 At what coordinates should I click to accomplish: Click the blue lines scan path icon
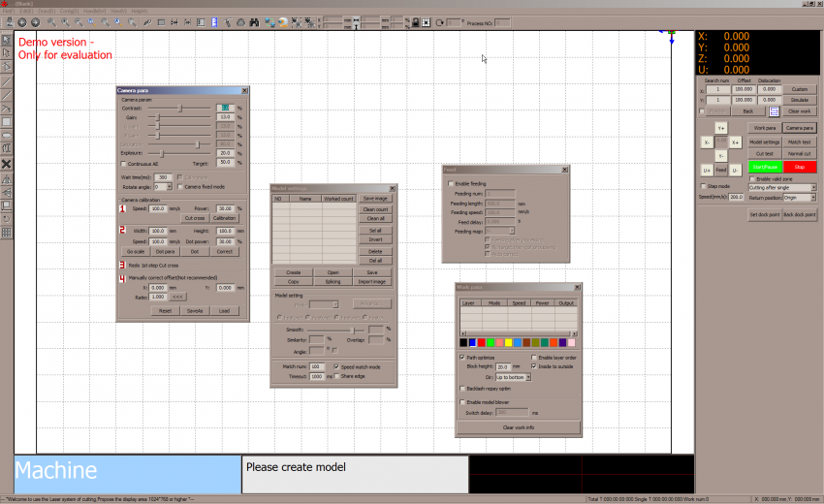(x=774, y=111)
